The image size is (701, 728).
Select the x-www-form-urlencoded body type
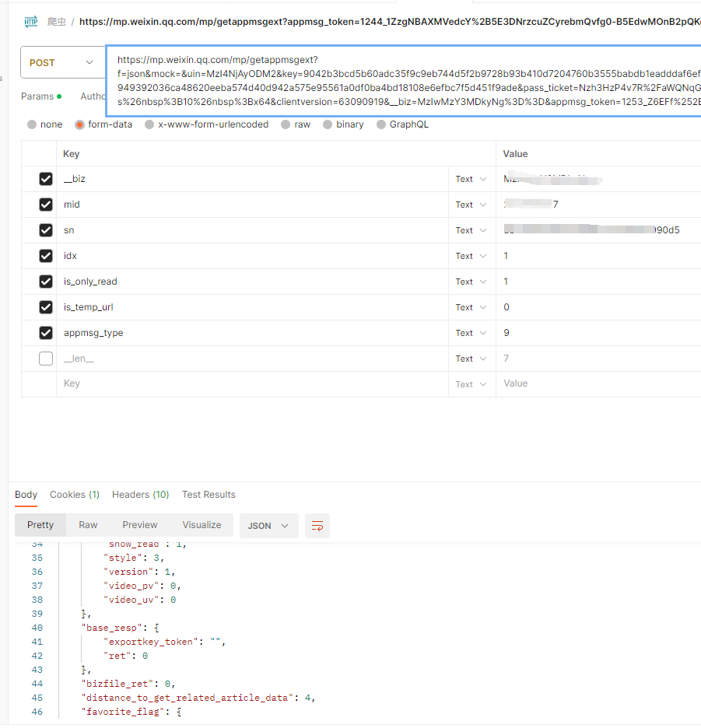(150, 124)
